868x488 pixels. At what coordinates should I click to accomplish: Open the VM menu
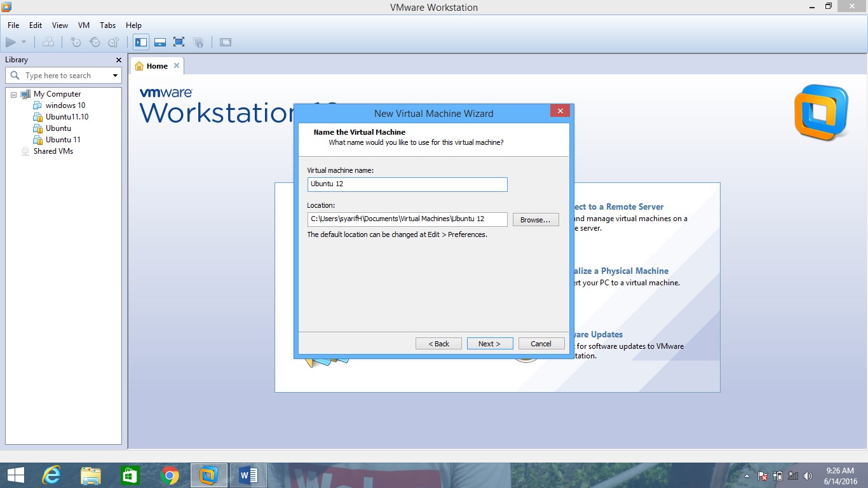tap(83, 25)
